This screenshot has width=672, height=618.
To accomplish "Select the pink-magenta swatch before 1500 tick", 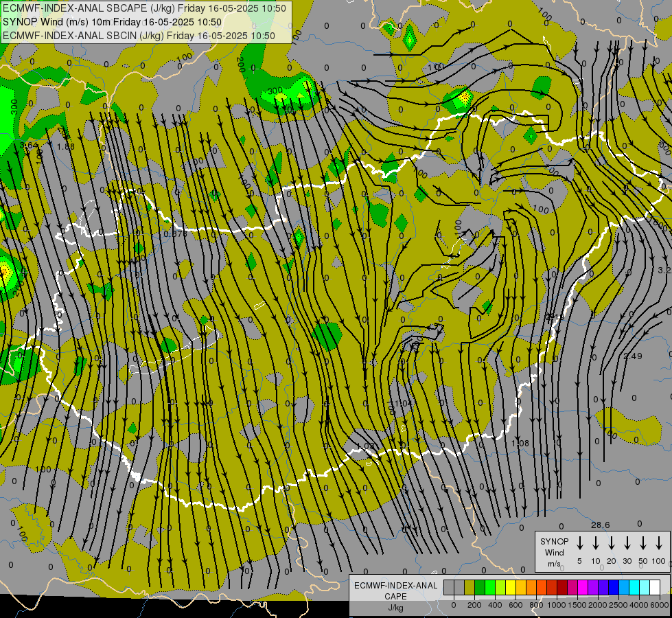I will [572, 587].
